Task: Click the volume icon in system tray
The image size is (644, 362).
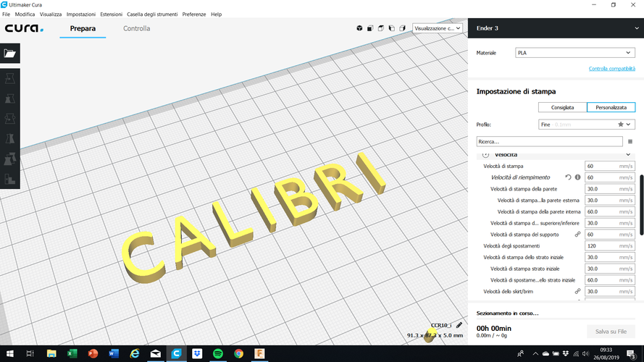Action: 585,353
